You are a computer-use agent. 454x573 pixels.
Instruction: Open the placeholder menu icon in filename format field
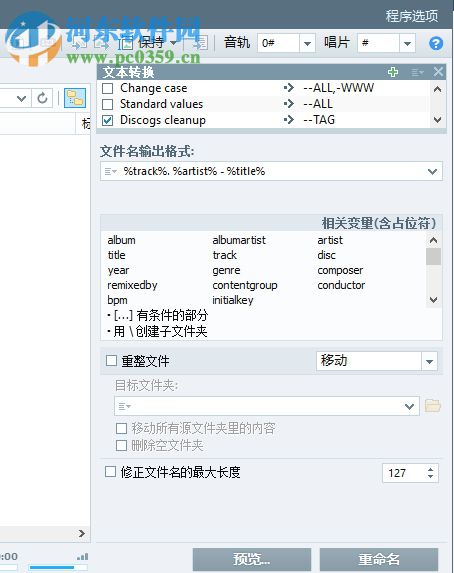110,171
